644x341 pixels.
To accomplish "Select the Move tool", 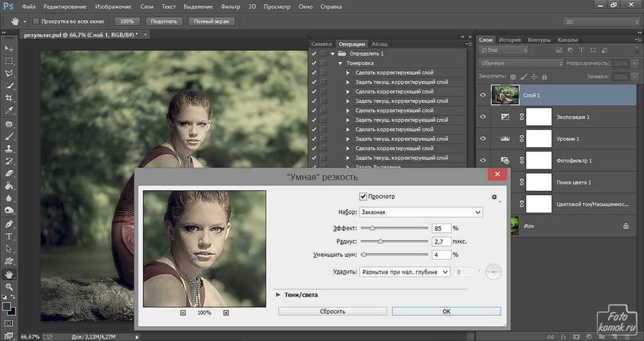I will (9, 48).
